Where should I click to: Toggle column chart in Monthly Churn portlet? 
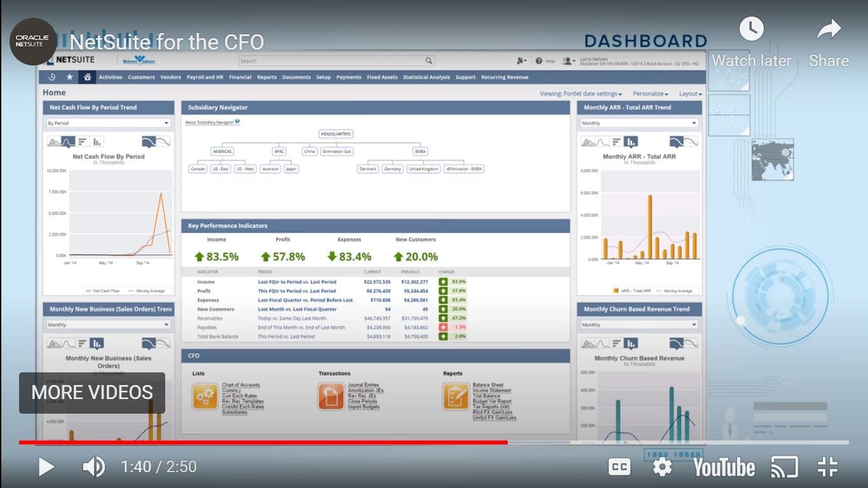(x=630, y=344)
